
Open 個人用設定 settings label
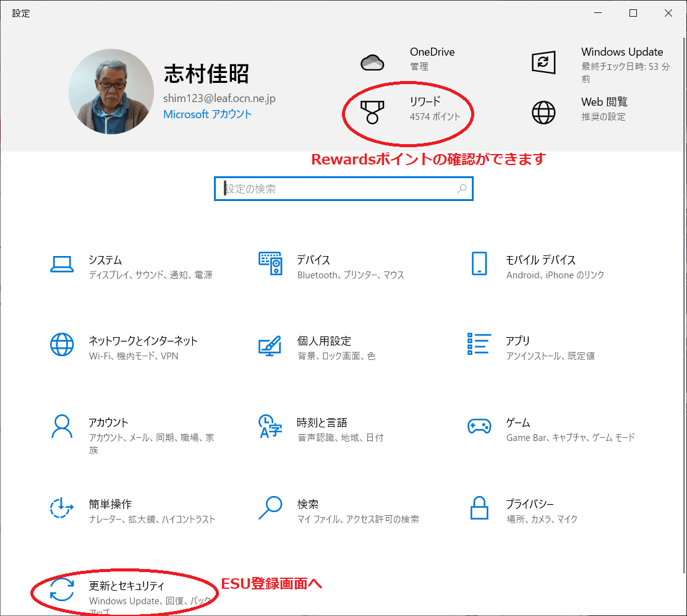324,341
